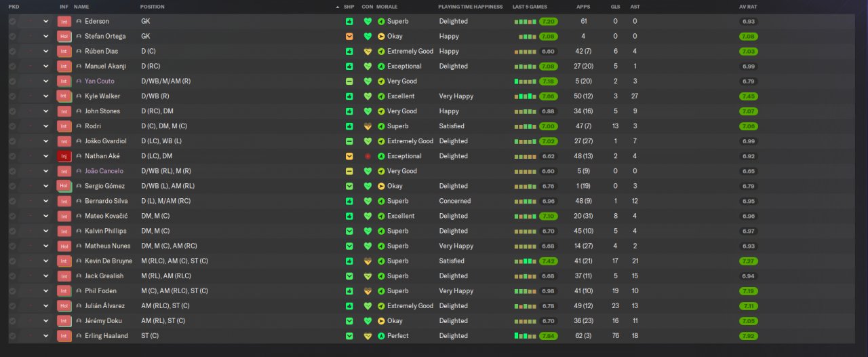Click Rúben Dias's yellow condition heart icon
This screenshot has width=868, height=357.
(368, 51)
